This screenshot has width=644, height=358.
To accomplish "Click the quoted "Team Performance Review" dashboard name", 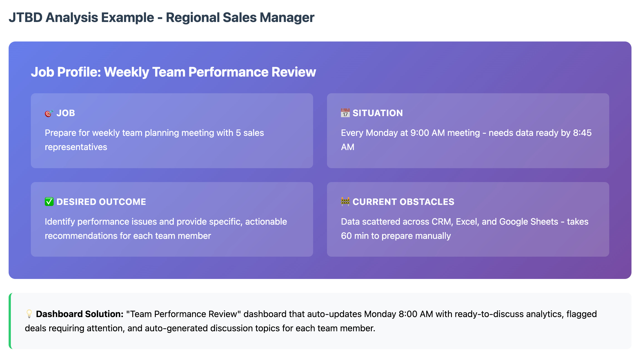I will pos(184,314).
